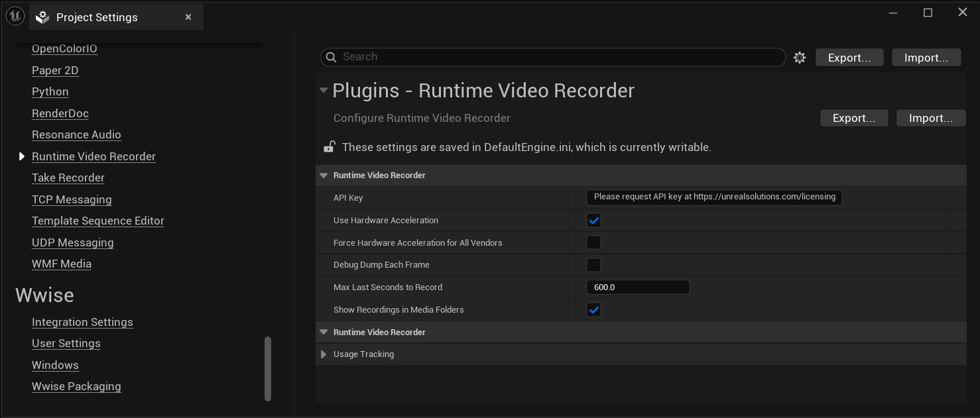Go to RenderDoc settings
Viewport: 980px width, 418px height.
point(60,113)
